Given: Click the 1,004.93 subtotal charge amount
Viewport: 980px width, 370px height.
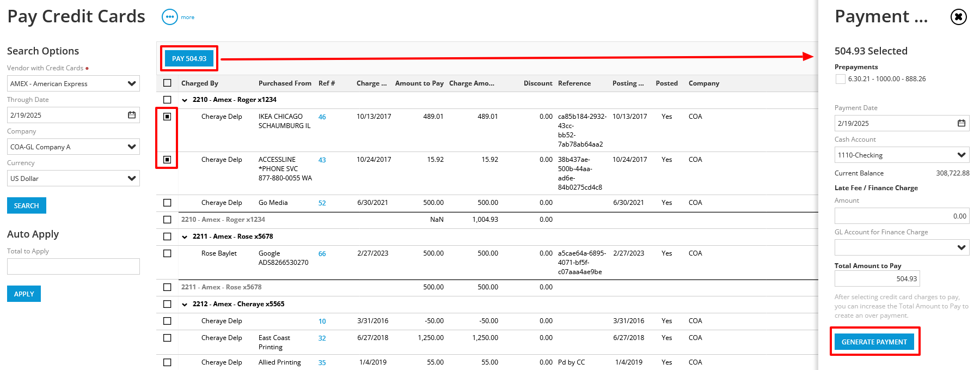Looking at the screenshot, I should (x=485, y=220).
